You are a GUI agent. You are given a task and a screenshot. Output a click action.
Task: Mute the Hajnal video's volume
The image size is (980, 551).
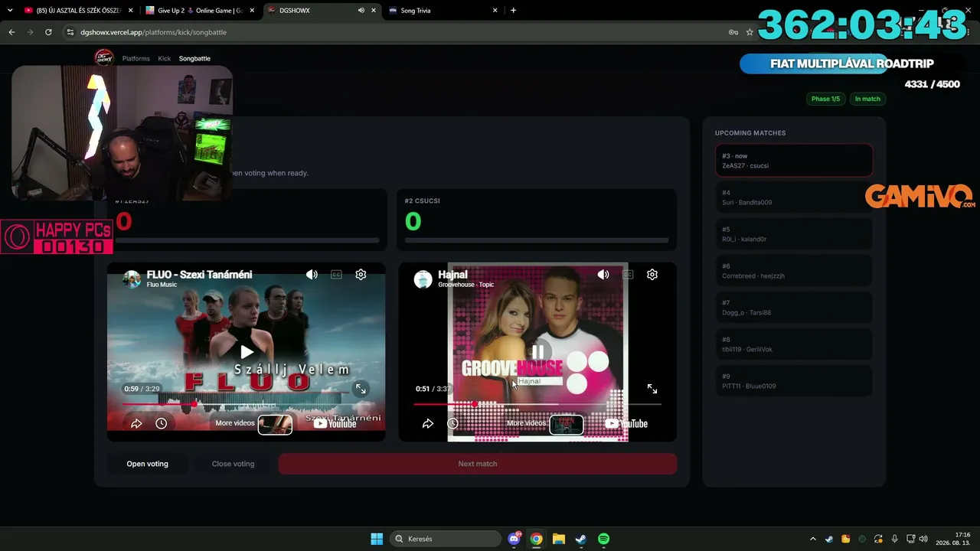(603, 275)
